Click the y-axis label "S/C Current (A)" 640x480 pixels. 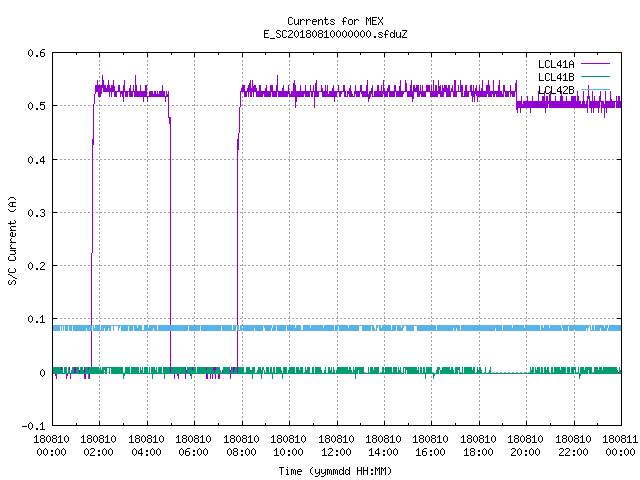[13, 241]
